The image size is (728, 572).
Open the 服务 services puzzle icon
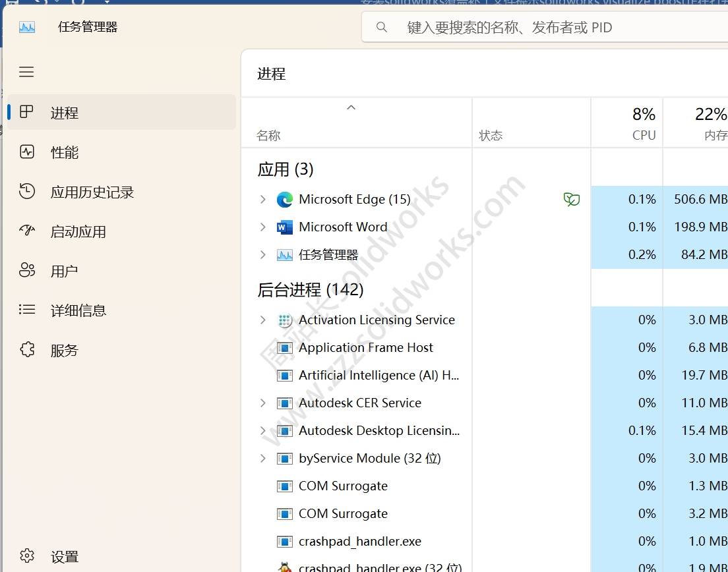(27, 350)
